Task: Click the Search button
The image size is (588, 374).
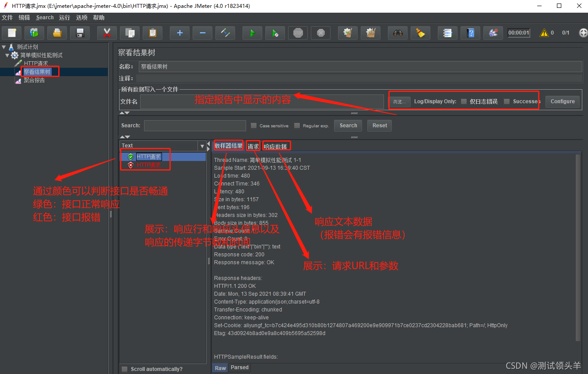Action: [348, 126]
